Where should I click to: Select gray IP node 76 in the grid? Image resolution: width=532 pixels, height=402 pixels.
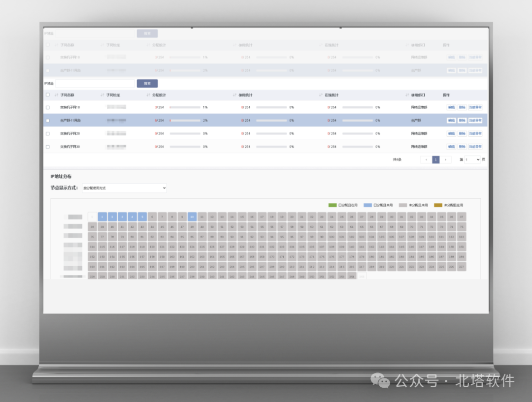(x=92, y=237)
